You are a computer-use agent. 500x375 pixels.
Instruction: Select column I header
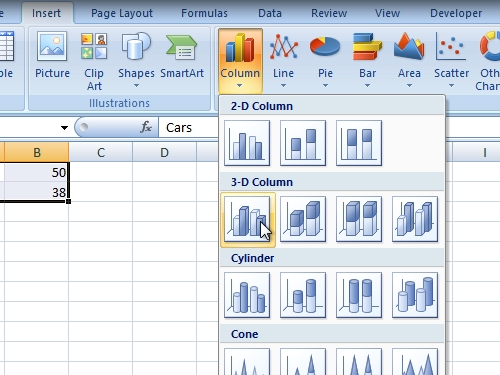click(477, 153)
